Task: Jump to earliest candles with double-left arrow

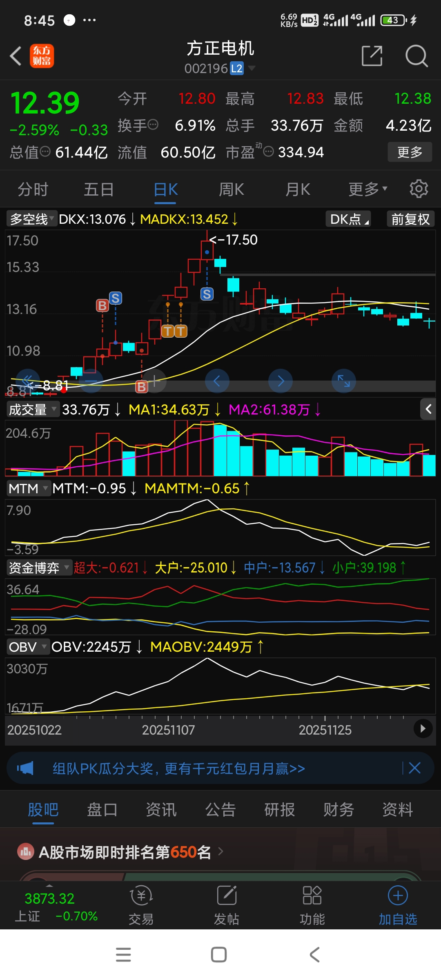Action: 27,381
